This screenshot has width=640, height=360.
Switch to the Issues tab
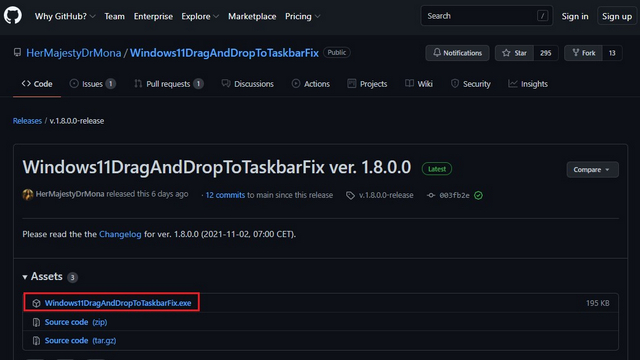pos(93,84)
